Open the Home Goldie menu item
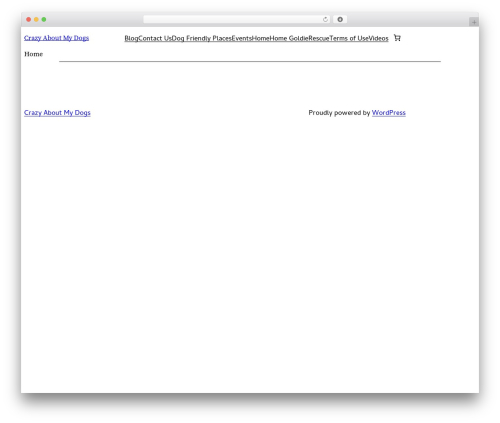The image size is (500, 423). [289, 38]
